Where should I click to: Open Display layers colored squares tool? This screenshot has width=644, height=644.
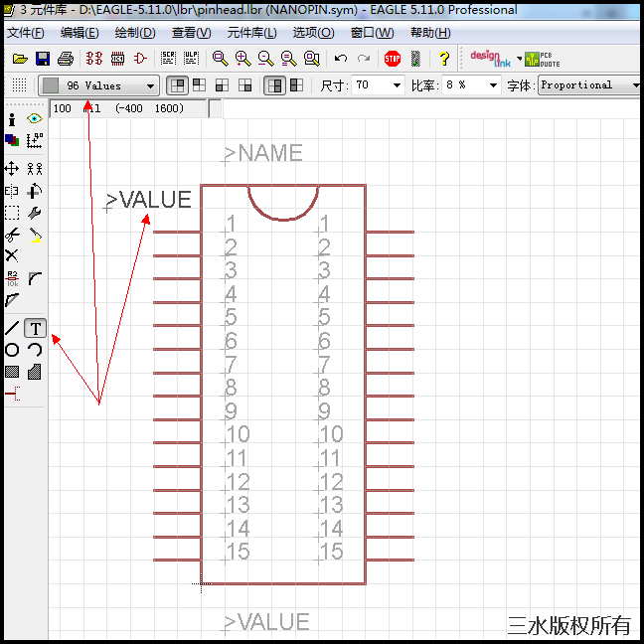pyautogui.click(x=12, y=140)
